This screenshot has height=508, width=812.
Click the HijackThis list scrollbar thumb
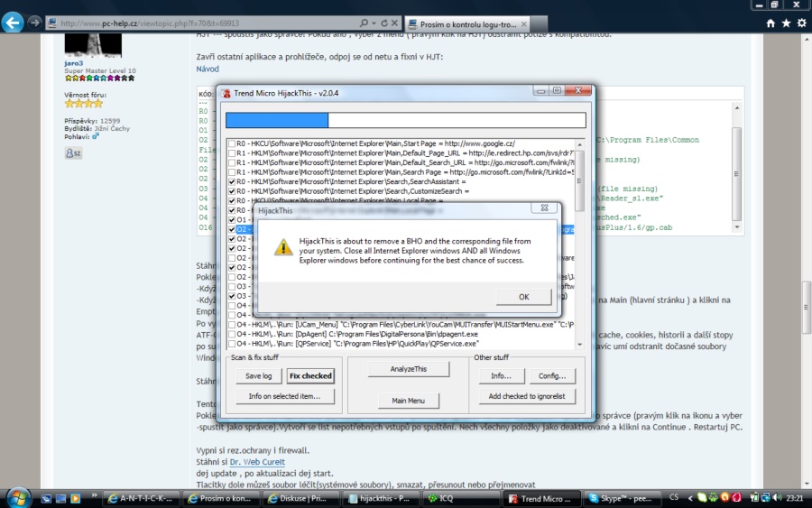[x=579, y=180]
